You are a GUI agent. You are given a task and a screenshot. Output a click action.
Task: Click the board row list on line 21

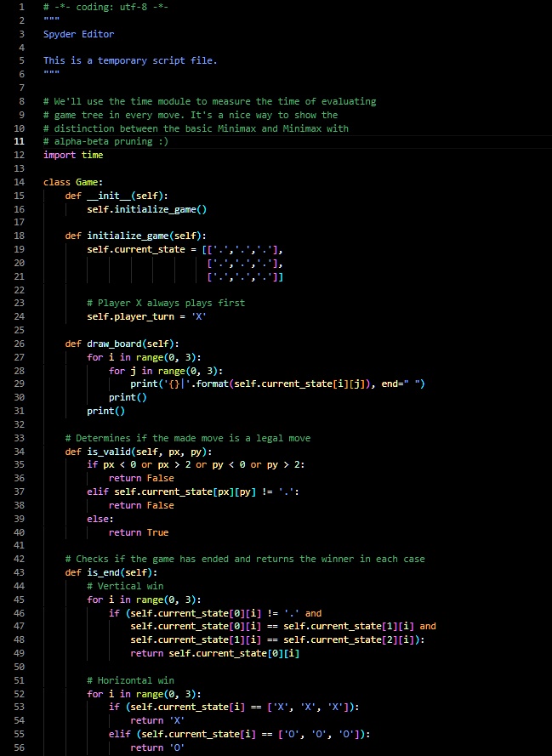click(x=244, y=276)
